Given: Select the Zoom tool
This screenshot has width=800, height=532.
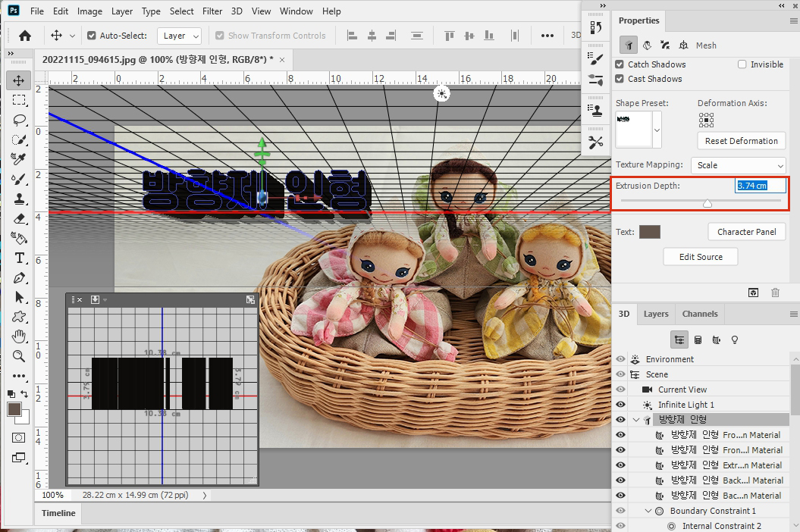Looking at the screenshot, I should click(19, 356).
